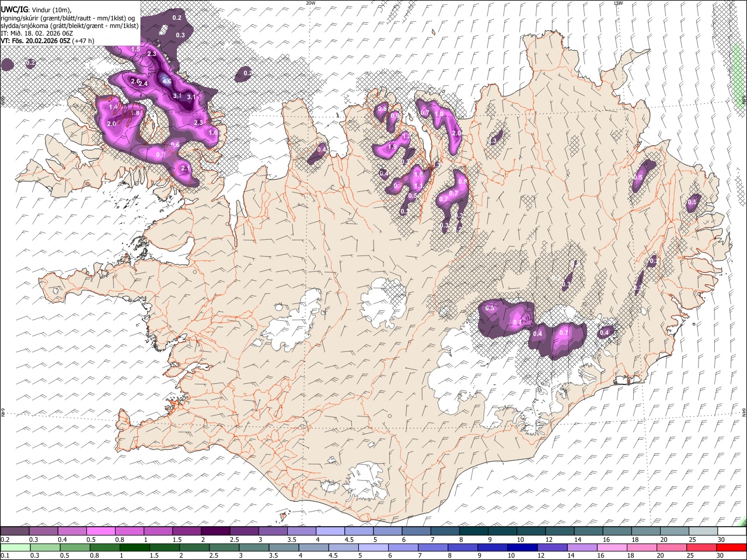The width and height of the screenshot is (747, 560).
Task: Click the light pink 16 swatch, lower legend
Action: coord(612,548)
